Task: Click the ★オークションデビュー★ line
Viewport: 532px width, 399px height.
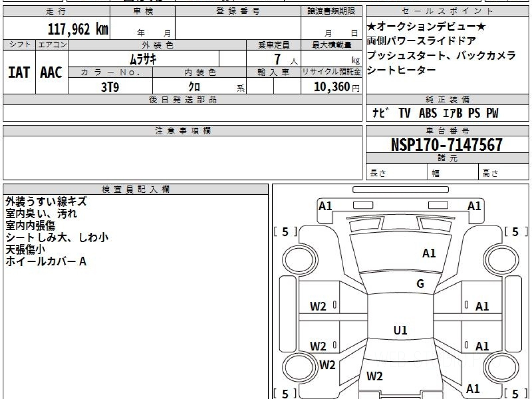Action: (426, 27)
